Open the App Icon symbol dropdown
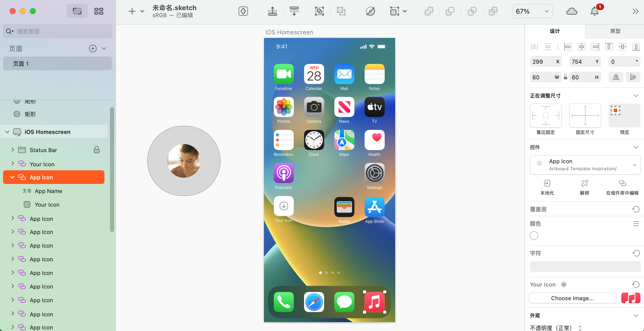 [585, 165]
